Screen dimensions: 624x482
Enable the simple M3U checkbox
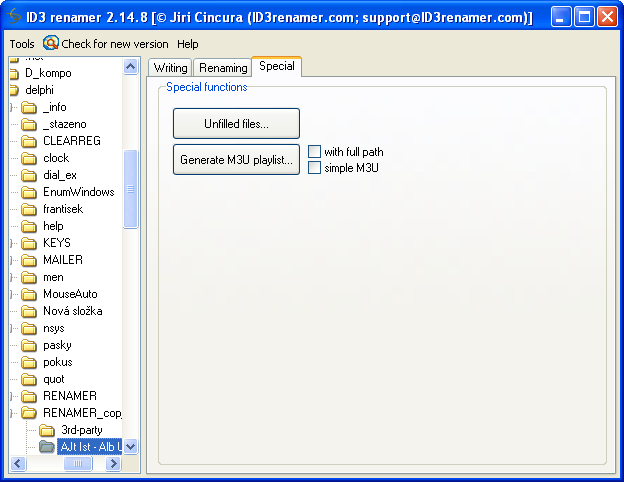click(x=314, y=168)
